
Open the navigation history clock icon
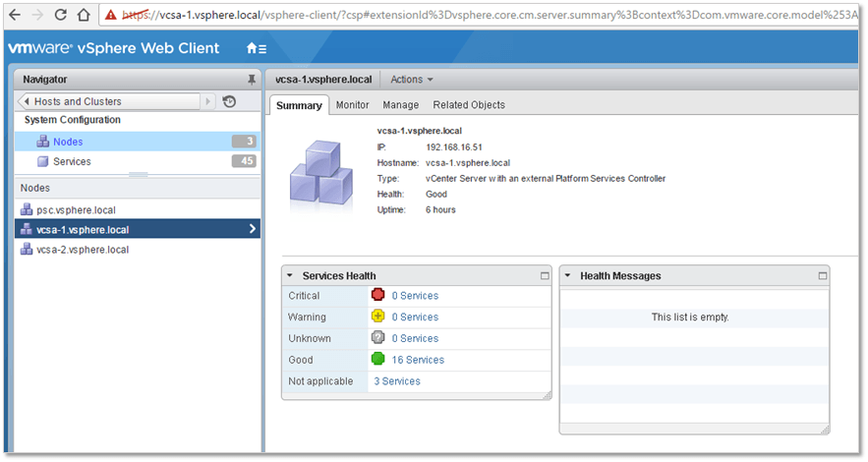229,101
